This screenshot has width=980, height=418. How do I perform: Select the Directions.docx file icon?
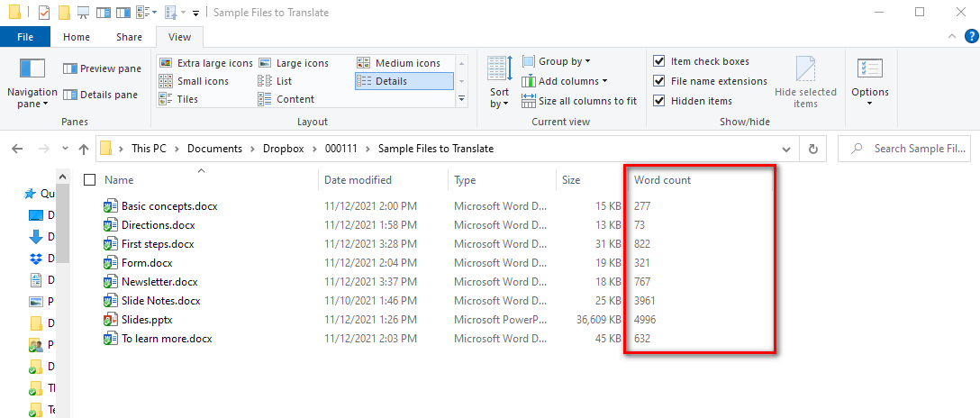pyautogui.click(x=111, y=225)
